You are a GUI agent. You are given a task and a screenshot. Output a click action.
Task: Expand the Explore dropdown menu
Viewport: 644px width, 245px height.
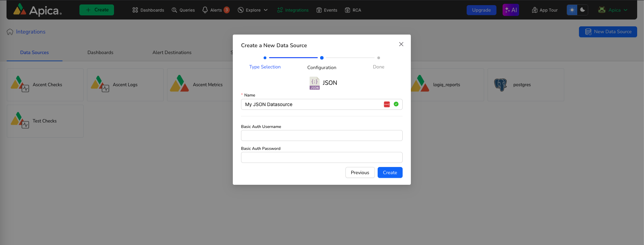(x=253, y=10)
